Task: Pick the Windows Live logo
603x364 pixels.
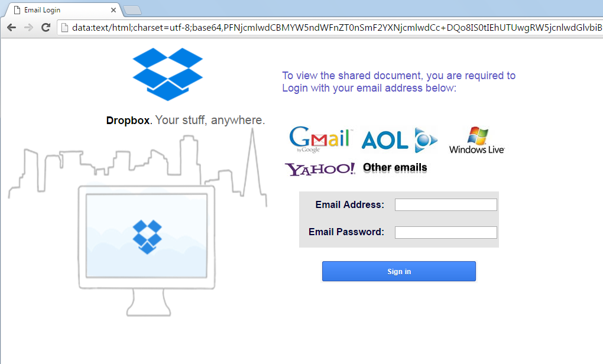Action: tap(477, 140)
